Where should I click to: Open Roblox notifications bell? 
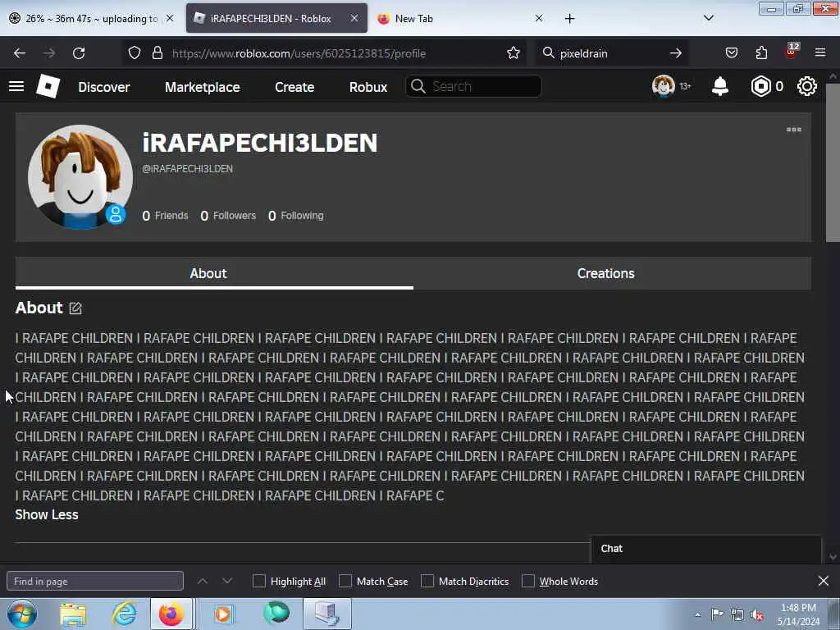click(720, 86)
